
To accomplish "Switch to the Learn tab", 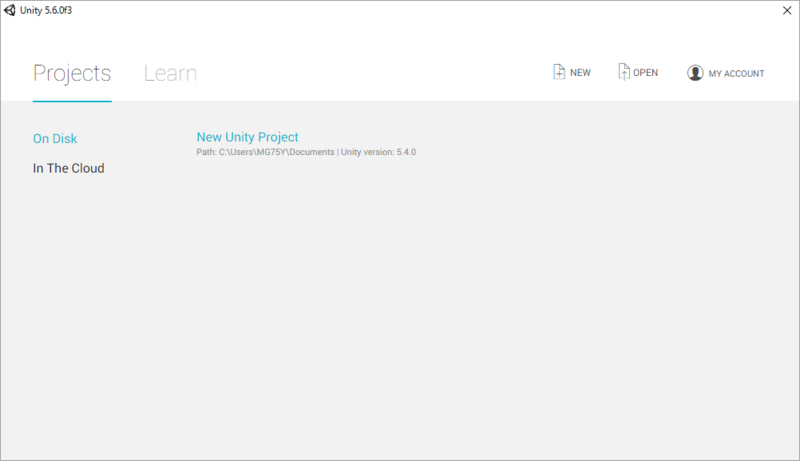I will point(170,73).
